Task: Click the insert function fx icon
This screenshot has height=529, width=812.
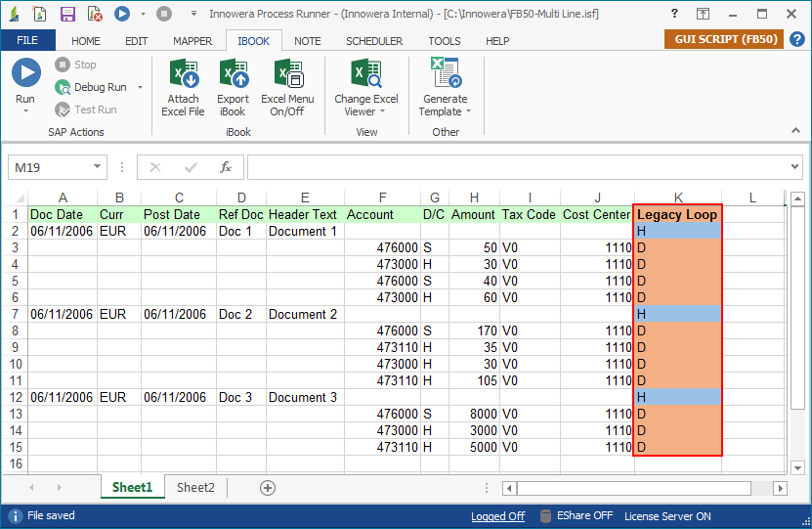Action: 226,167
